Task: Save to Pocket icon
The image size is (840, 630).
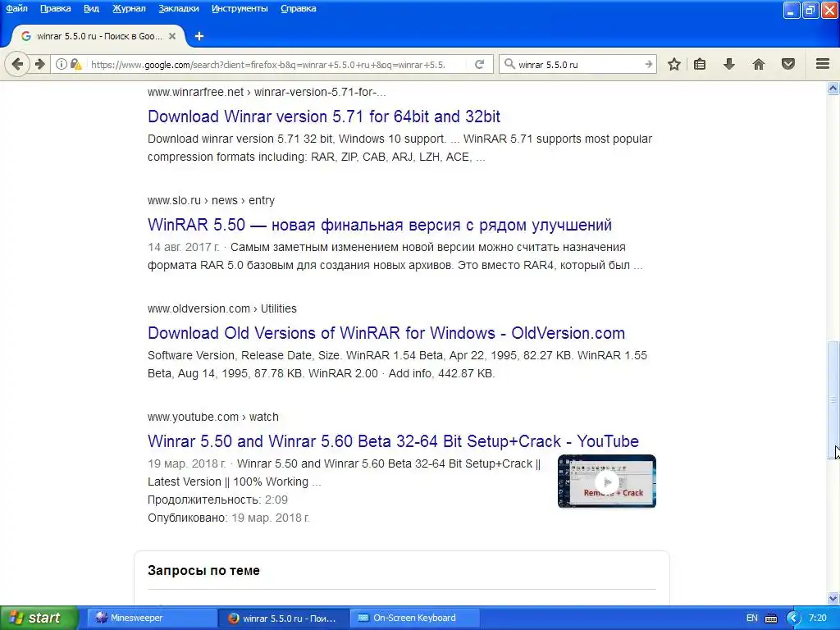Action: point(787,64)
